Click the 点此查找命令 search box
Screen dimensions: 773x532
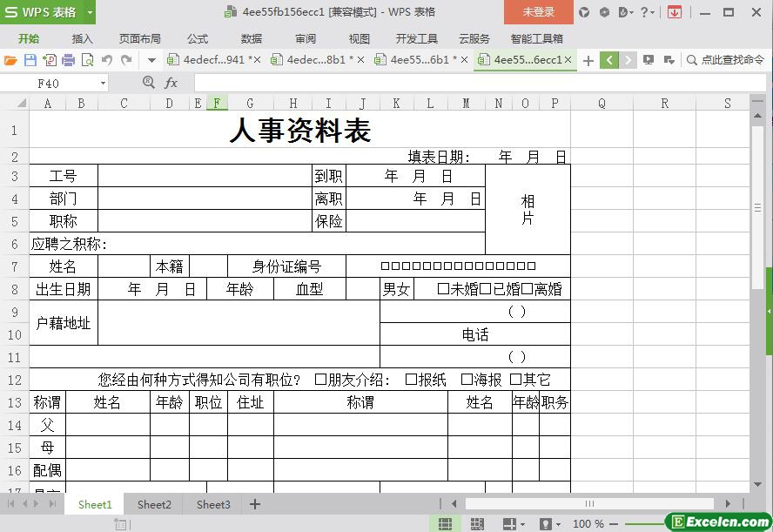coord(725,60)
